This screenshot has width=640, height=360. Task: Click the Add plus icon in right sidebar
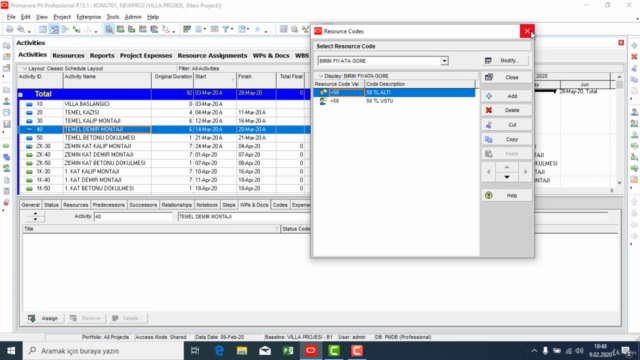[x=634, y=45]
